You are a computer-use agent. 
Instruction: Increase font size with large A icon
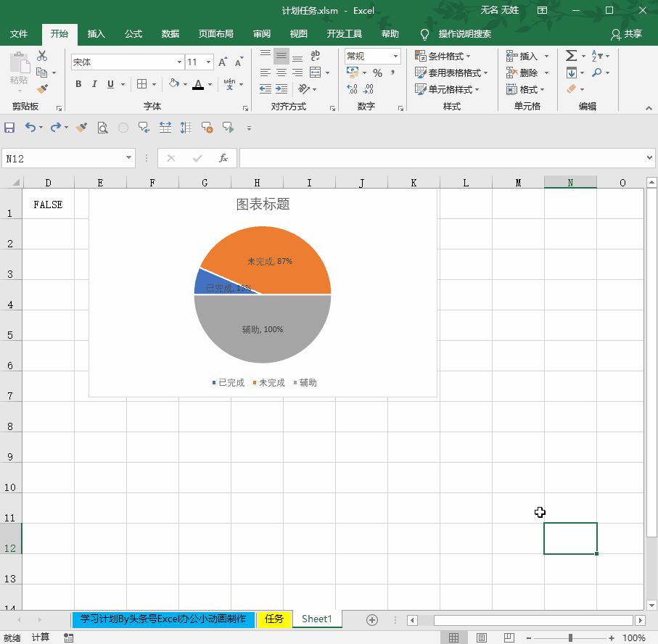[x=223, y=62]
